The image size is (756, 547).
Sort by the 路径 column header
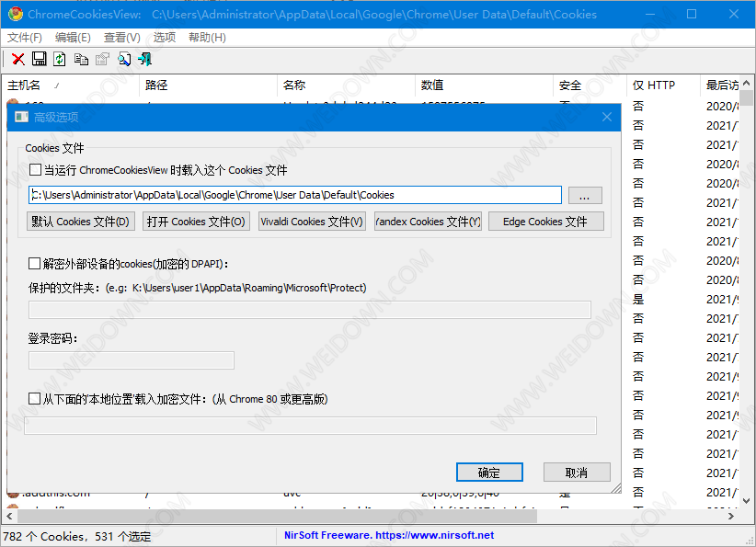click(x=208, y=85)
